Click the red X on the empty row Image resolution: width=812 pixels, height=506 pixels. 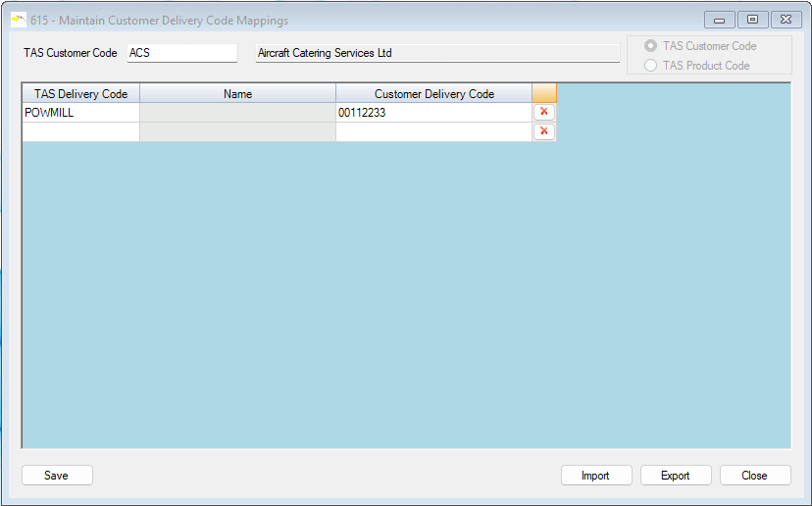(543, 131)
